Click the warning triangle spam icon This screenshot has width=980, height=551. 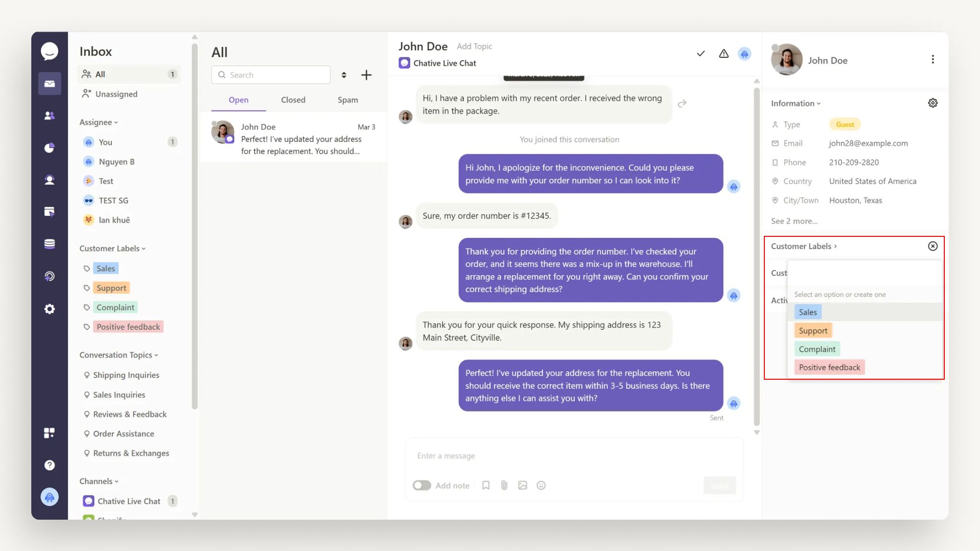(x=724, y=54)
